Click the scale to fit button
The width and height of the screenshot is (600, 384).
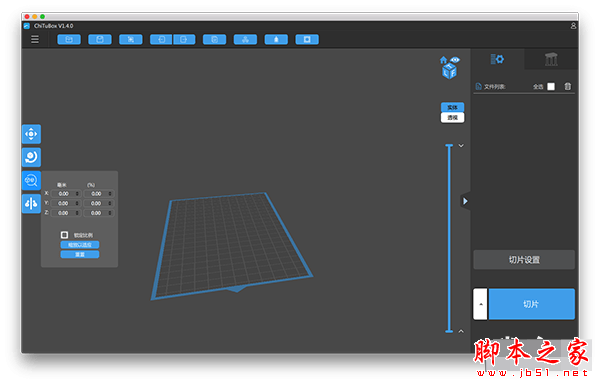80,245
